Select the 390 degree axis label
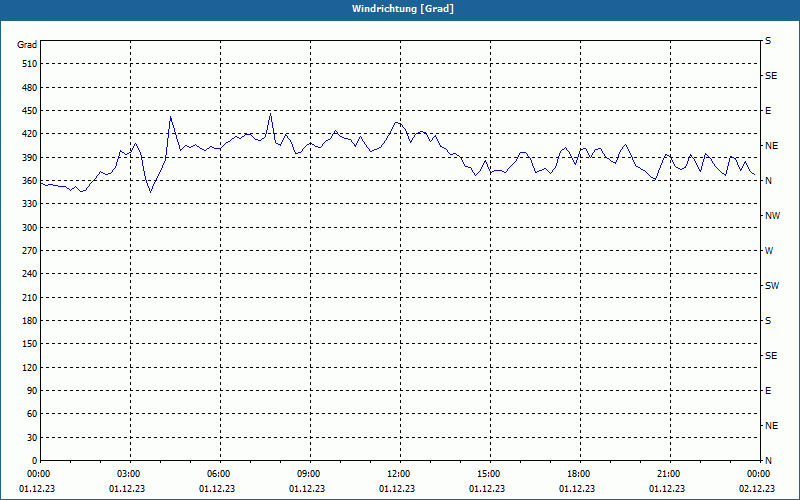 [x=30, y=158]
